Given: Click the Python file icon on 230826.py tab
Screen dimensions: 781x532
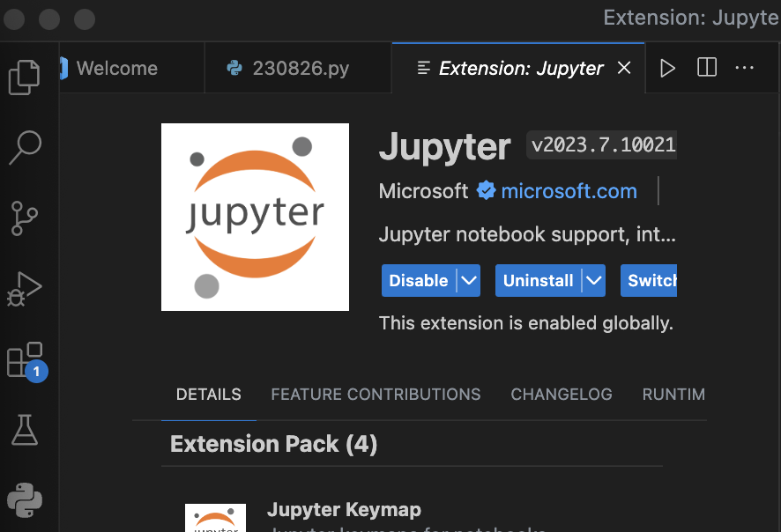Looking at the screenshot, I should pyautogui.click(x=234, y=68).
